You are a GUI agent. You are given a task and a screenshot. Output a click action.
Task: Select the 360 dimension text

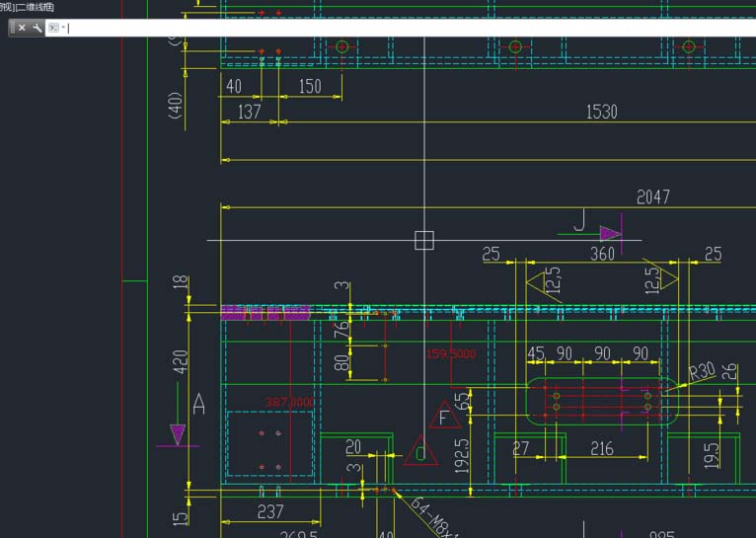tap(602, 254)
